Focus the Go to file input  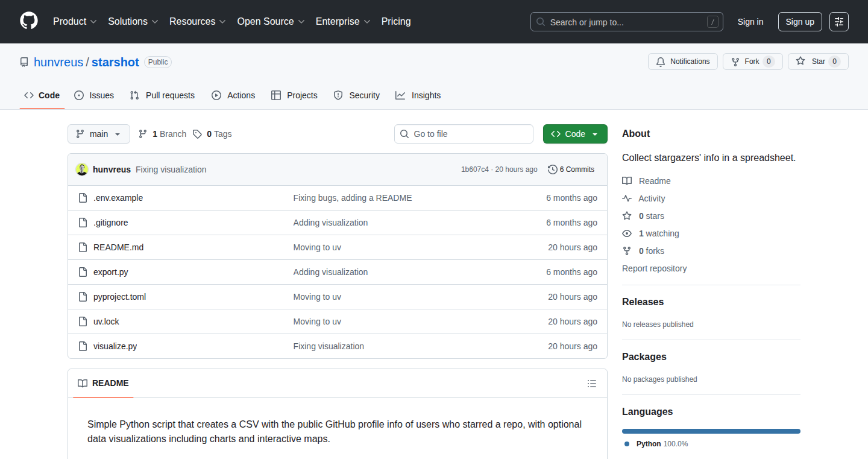(464, 134)
